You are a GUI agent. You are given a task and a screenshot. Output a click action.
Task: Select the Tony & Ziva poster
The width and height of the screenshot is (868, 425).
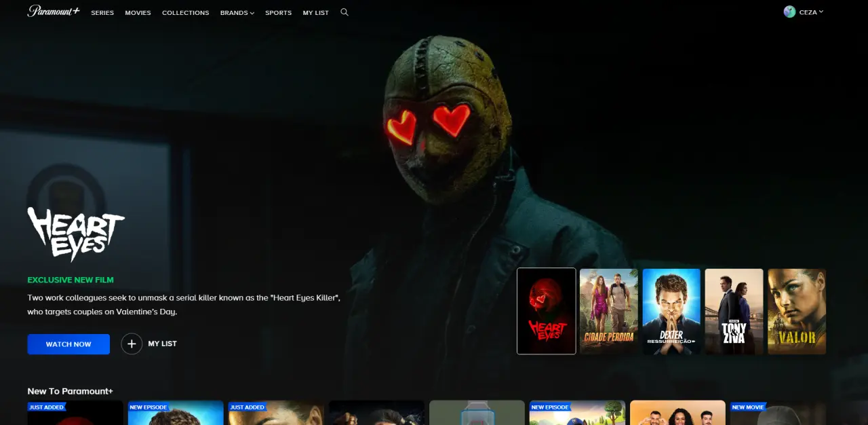[734, 311]
